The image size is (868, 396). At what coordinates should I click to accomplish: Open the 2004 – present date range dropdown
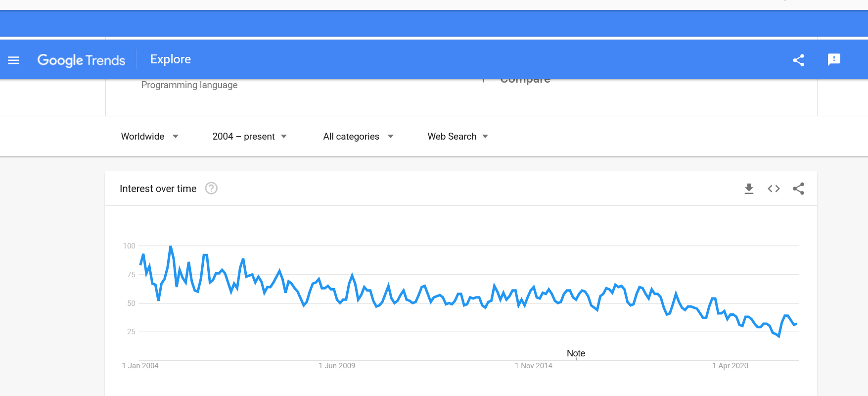pyautogui.click(x=249, y=137)
